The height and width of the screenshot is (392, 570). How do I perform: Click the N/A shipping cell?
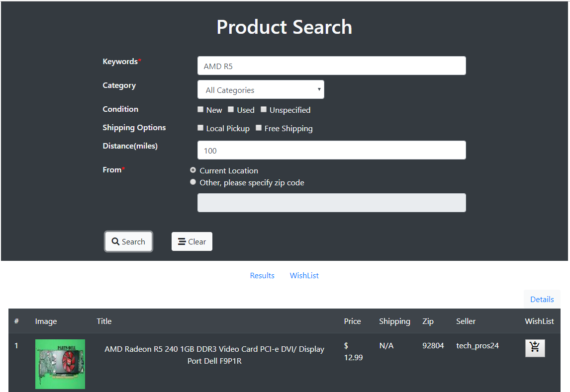pos(386,345)
